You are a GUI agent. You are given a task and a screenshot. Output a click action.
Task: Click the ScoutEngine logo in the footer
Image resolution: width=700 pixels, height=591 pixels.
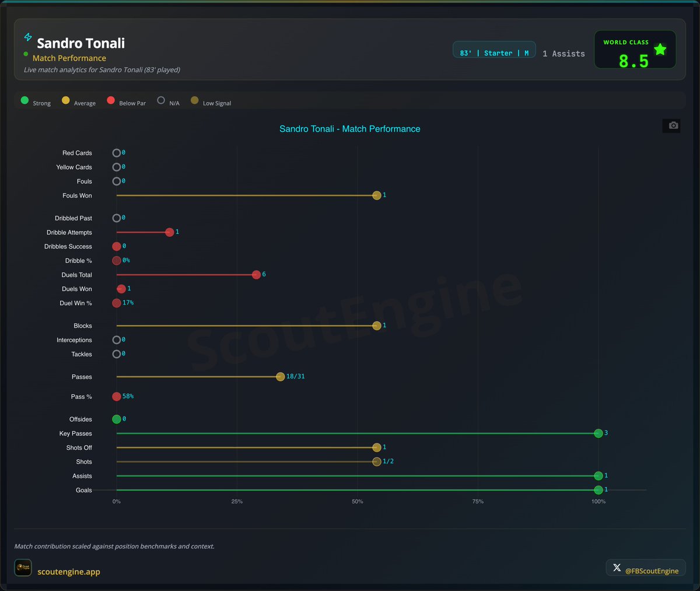[23, 567]
